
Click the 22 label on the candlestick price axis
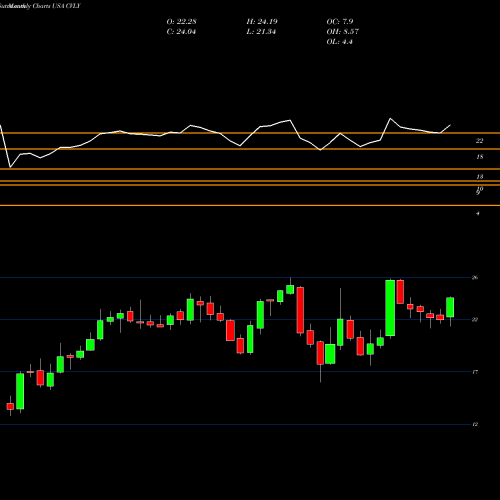pyautogui.click(x=475, y=320)
